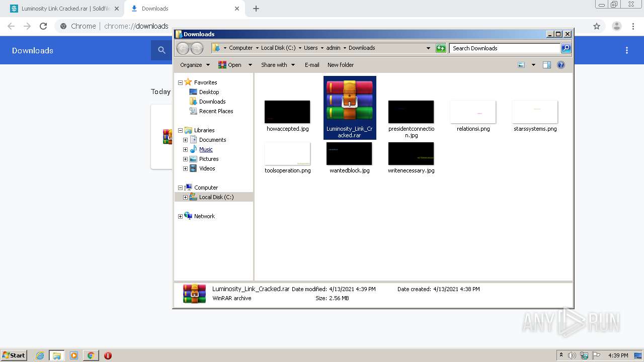
Task: Expand the Videos library node
Action: (x=185, y=168)
